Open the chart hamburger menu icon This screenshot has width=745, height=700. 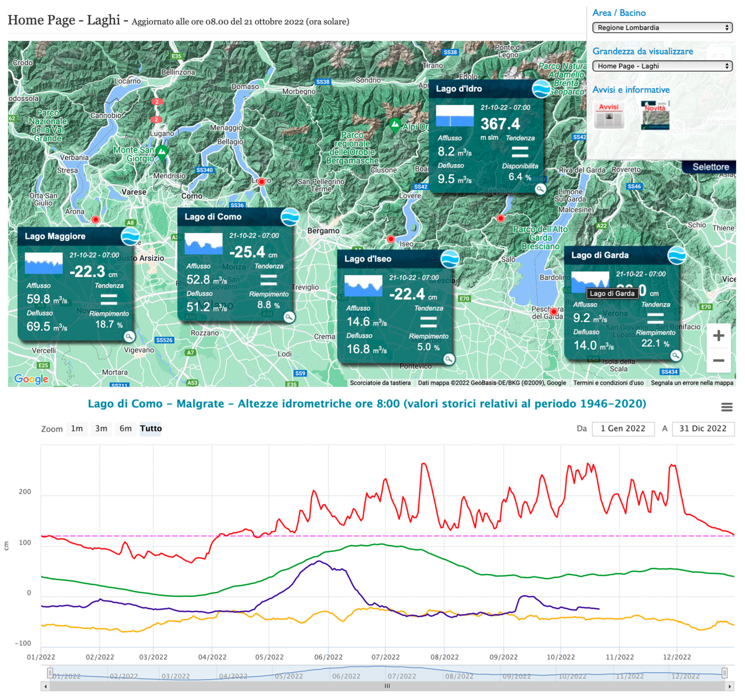tap(727, 407)
